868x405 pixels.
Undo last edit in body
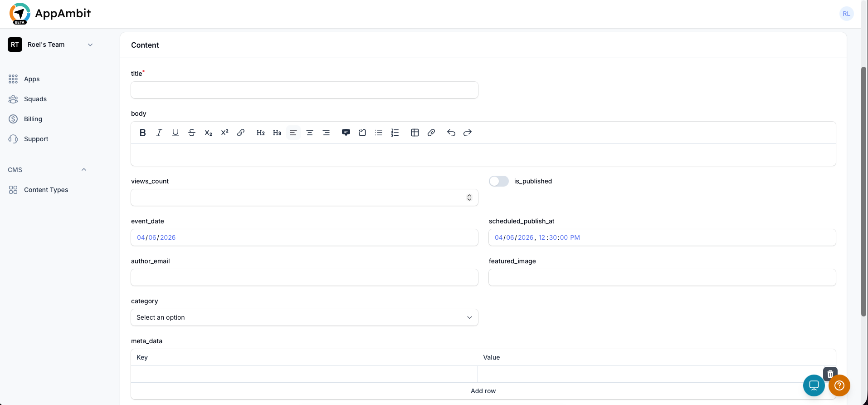[x=451, y=133]
